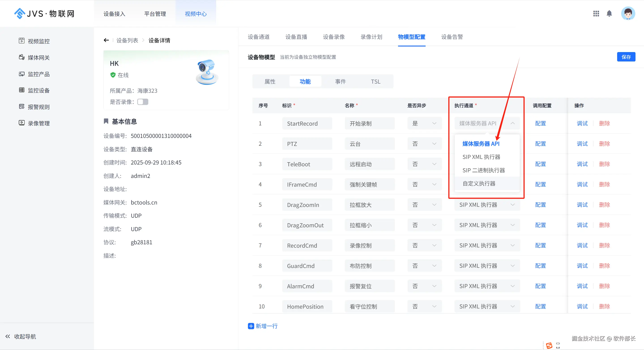Image resolution: width=644 pixels, height=350 pixels.
Task: Open the app grid icon
Action: [596, 13]
